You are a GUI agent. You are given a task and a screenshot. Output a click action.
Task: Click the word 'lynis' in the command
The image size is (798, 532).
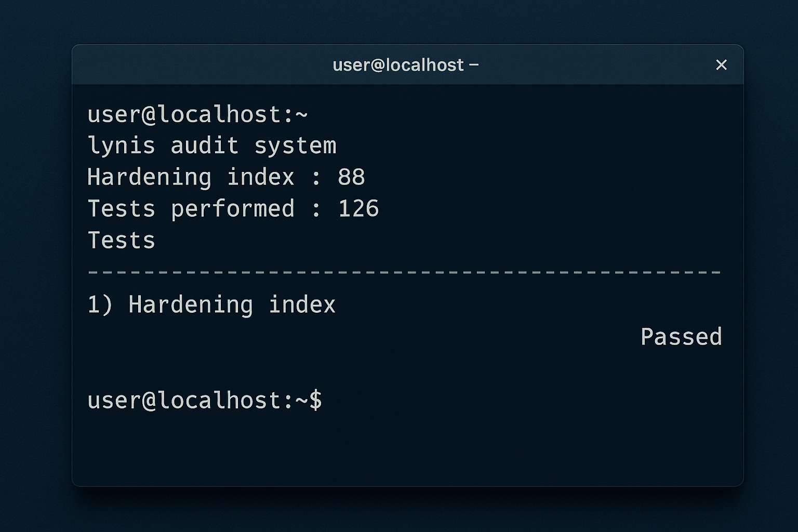tap(121, 146)
